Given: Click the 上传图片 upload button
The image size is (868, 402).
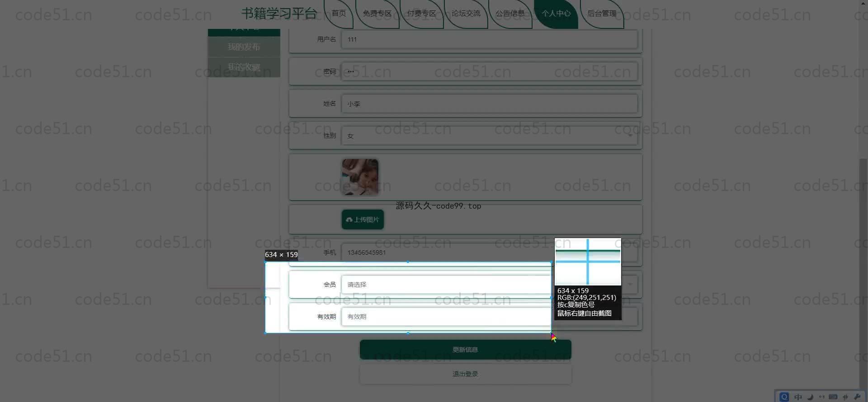Looking at the screenshot, I should point(363,220).
